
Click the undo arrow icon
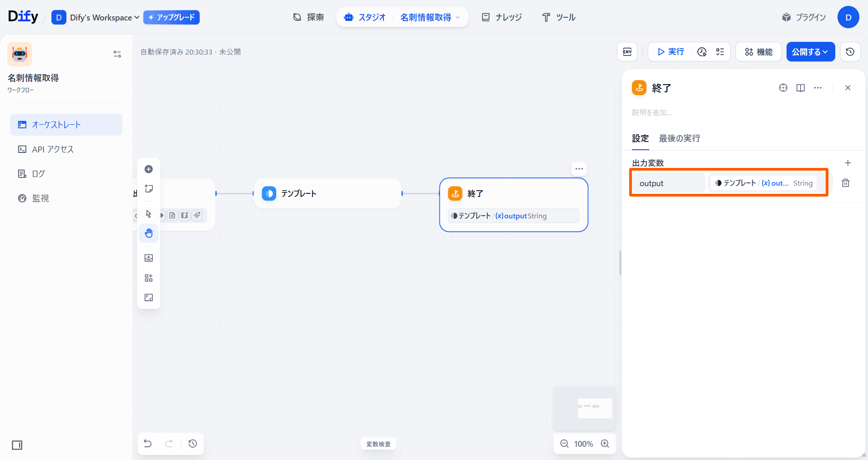click(x=148, y=444)
